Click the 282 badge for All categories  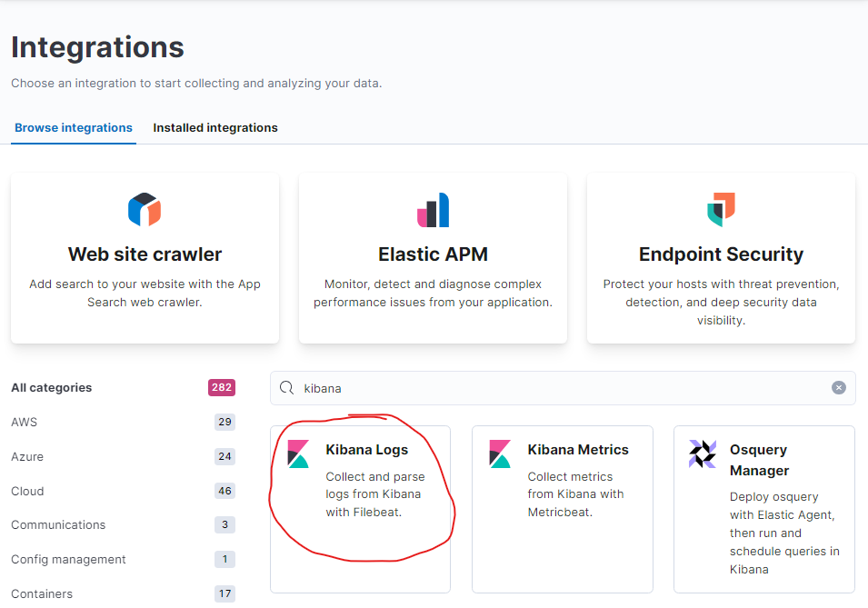tap(222, 388)
